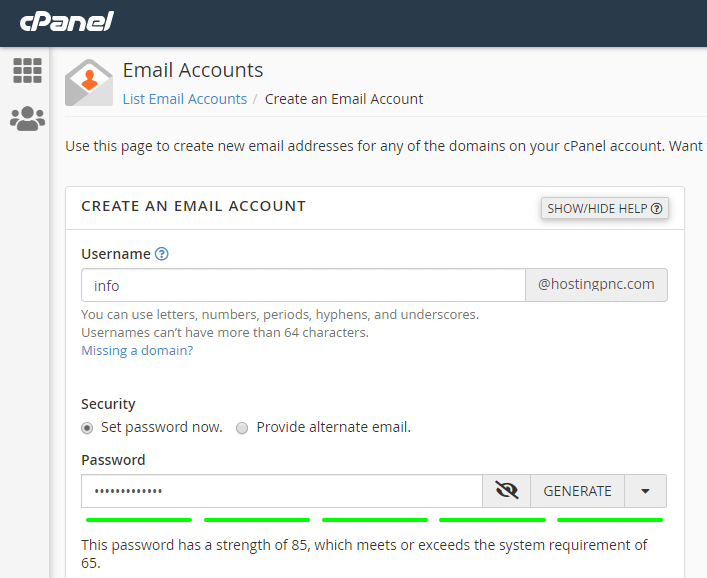Click the Email Accounts page title
The height and width of the screenshot is (578, 707).
[x=193, y=70]
